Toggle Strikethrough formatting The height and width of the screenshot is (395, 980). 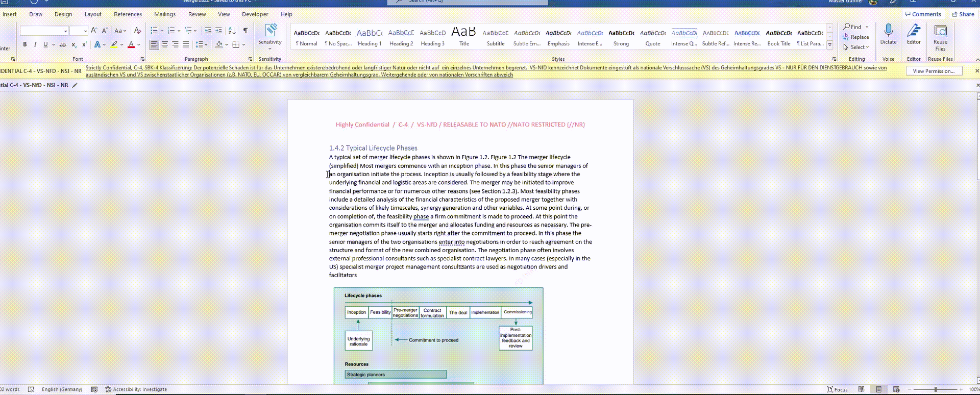click(63, 45)
